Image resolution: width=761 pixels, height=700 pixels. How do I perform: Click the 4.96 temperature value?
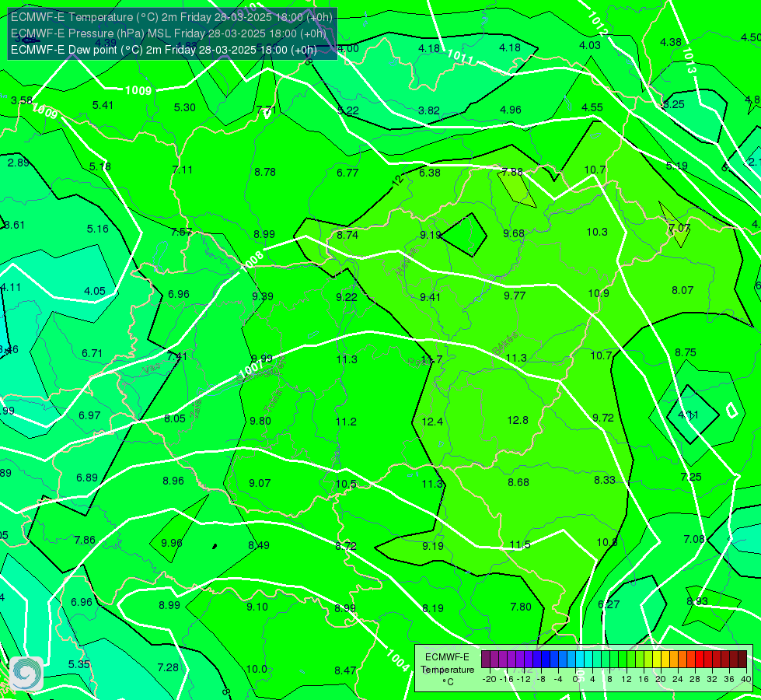click(x=511, y=110)
